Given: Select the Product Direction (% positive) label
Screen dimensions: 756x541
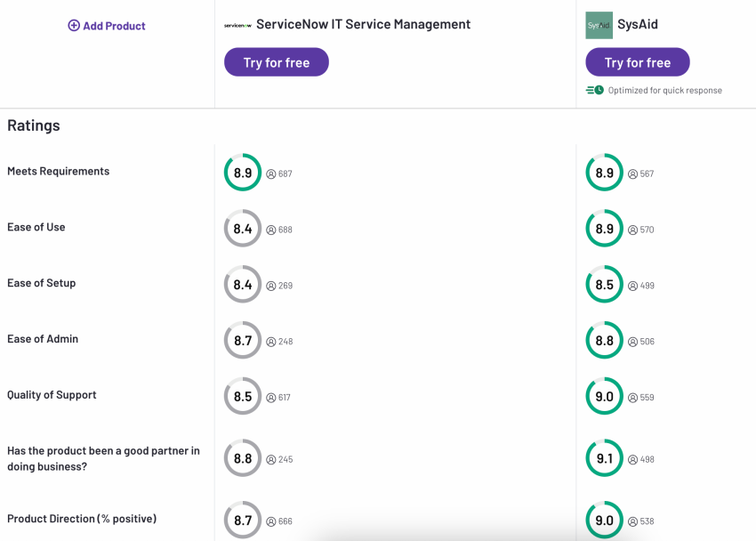Looking at the screenshot, I should coord(82,519).
